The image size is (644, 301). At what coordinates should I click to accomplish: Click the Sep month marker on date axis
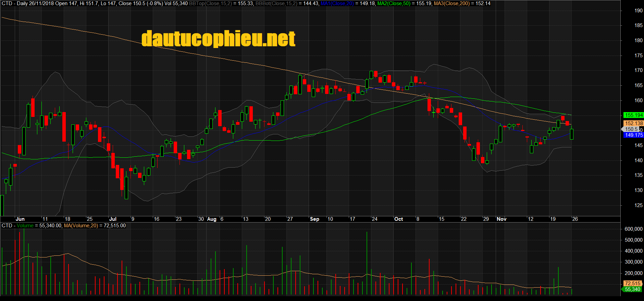tap(314, 219)
